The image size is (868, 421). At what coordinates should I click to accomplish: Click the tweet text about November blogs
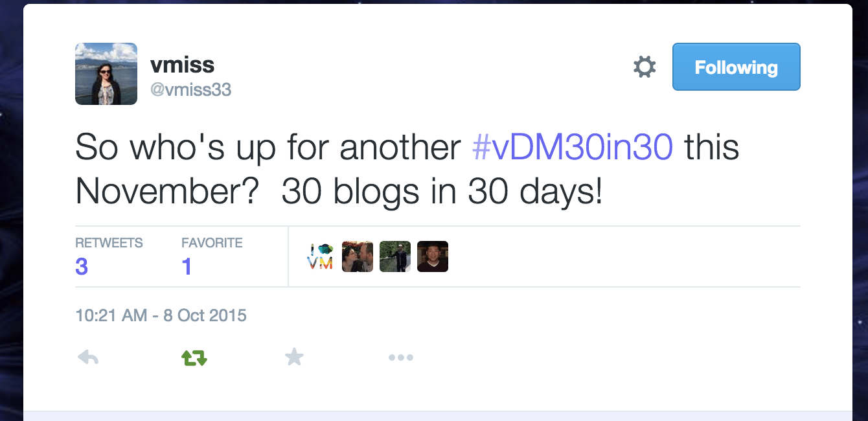(x=407, y=169)
